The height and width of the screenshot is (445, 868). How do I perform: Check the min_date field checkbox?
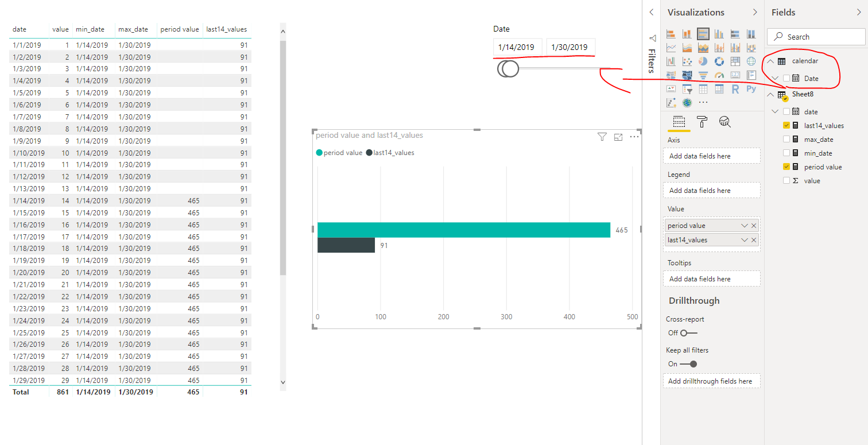point(786,153)
